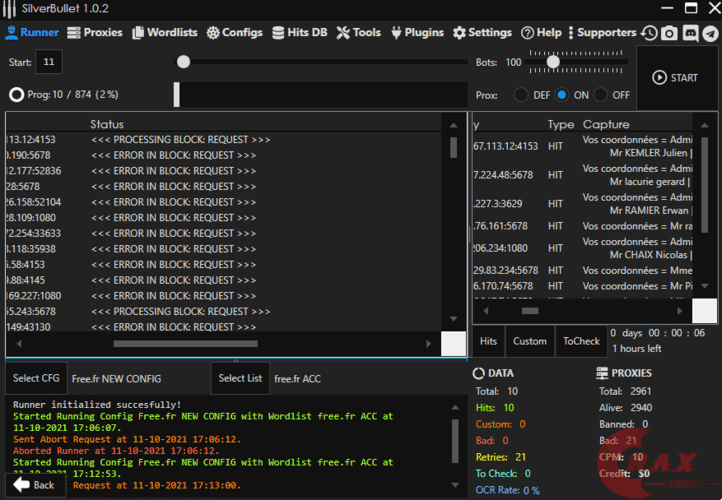The image size is (722, 500).
Task: Open the Wordlists tab
Action: click(165, 32)
